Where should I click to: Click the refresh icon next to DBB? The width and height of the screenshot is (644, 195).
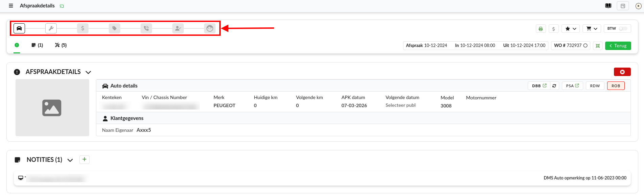tap(554, 86)
